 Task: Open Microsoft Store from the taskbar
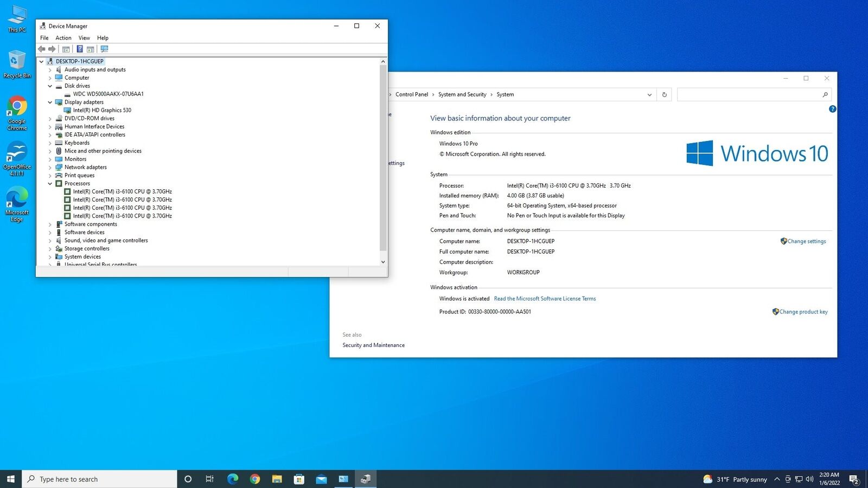[x=299, y=479]
